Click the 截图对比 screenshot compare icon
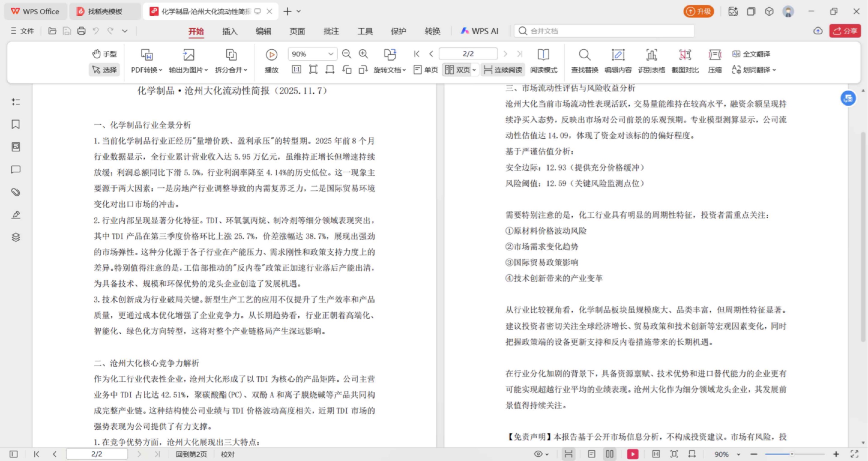 click(x=685, y=55)
